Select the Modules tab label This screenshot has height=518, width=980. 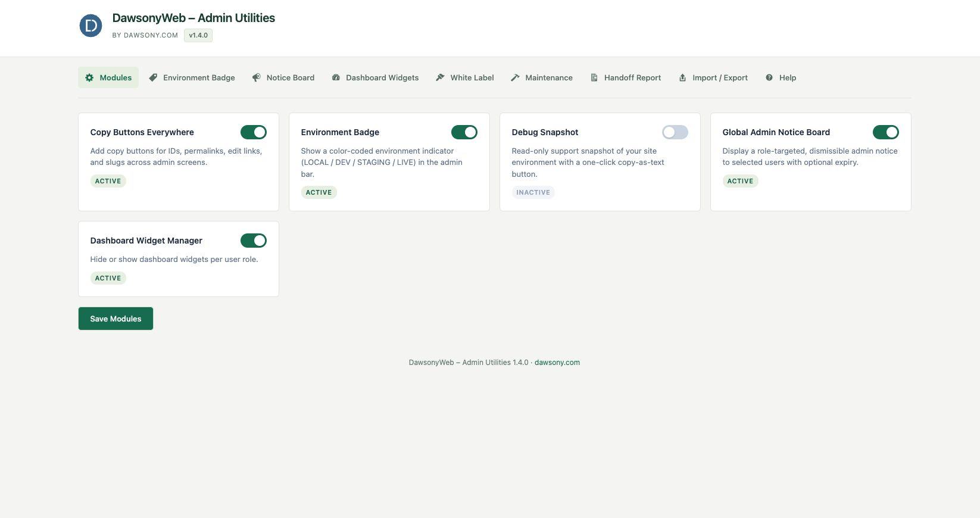[116, 77]
